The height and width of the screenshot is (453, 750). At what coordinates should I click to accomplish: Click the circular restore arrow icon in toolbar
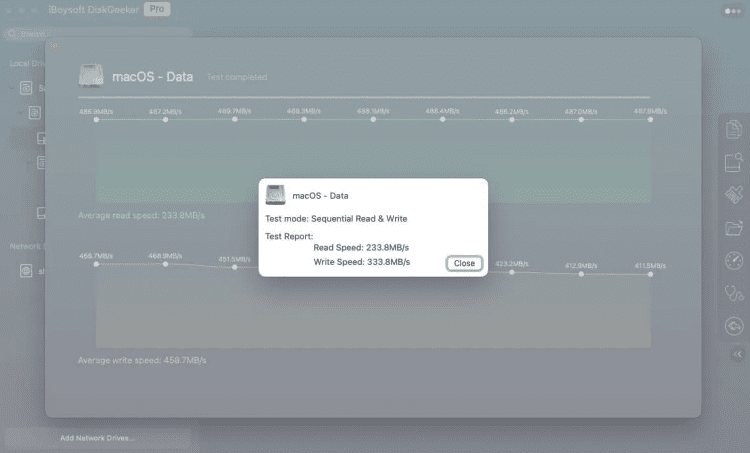click(734, 325)
